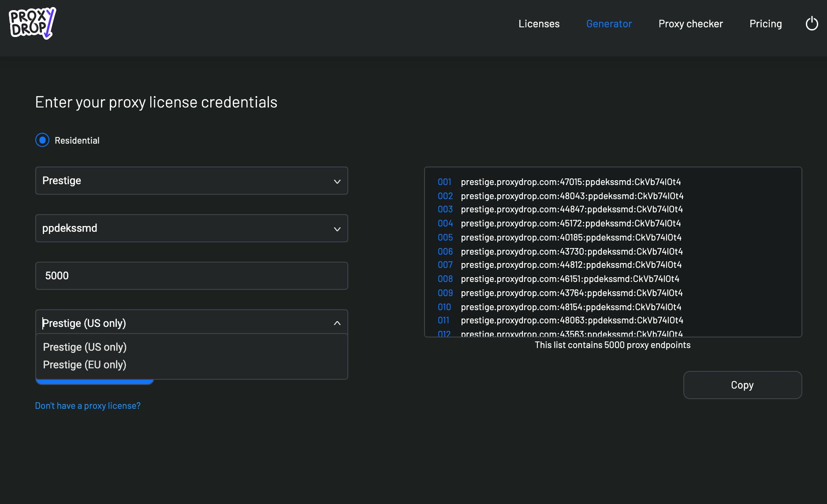The height and width of the screenshot is (504, 827).
Task: Open the ppdekssmd license dropdown
Action: click(x=192, y=228)
